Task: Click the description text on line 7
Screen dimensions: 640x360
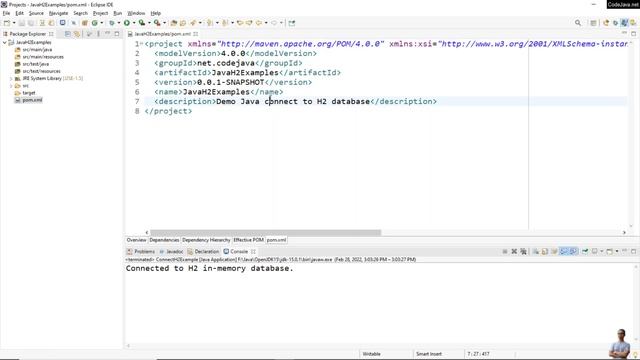Action: [x=293, y=101]
